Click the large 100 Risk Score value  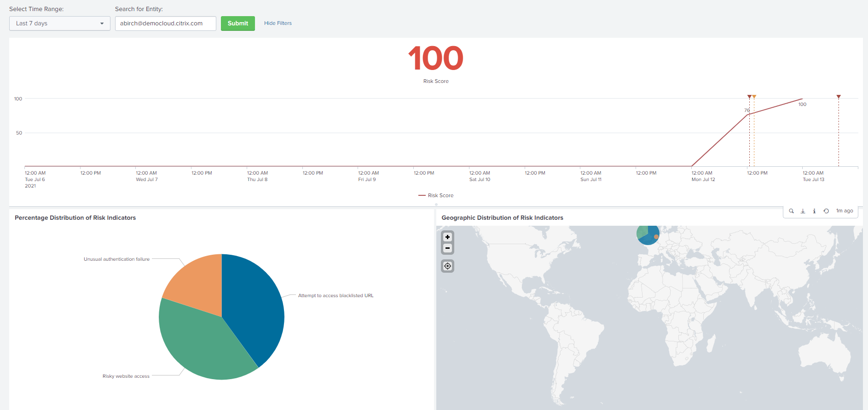tap(435, 59)
